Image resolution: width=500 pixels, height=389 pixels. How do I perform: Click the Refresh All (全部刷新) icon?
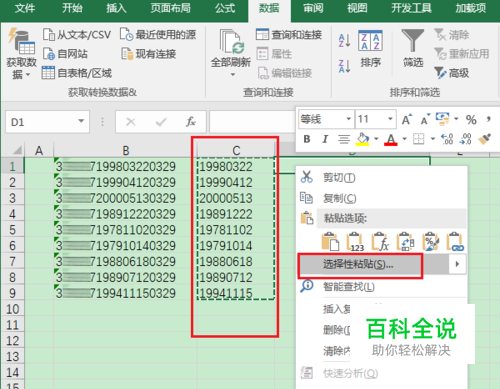(231, 42)
